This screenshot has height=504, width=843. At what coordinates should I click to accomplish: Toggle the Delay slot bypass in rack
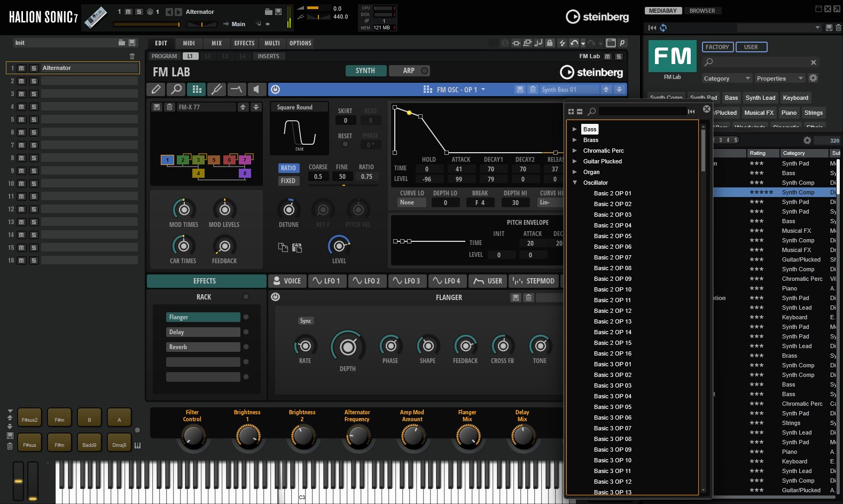tap(246, 332)
